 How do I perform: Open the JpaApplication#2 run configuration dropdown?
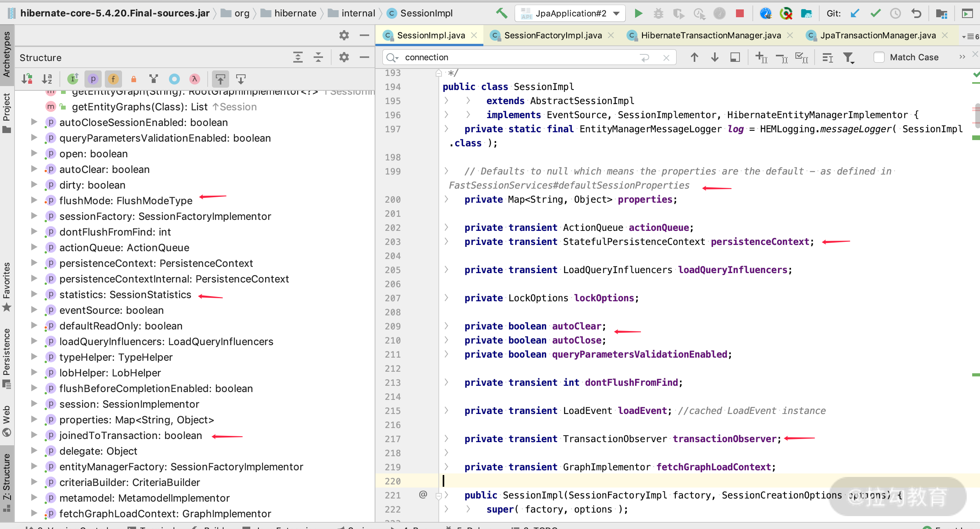coord(617,13)
